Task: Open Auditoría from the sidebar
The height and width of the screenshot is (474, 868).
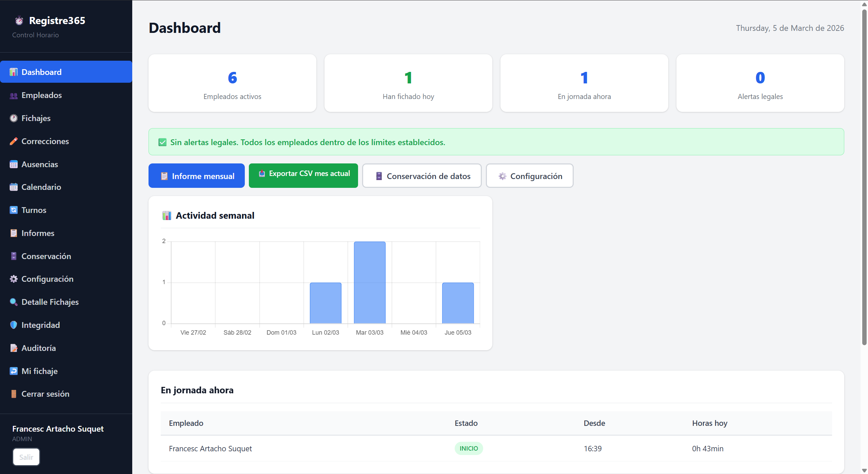Action: (38, 348)
